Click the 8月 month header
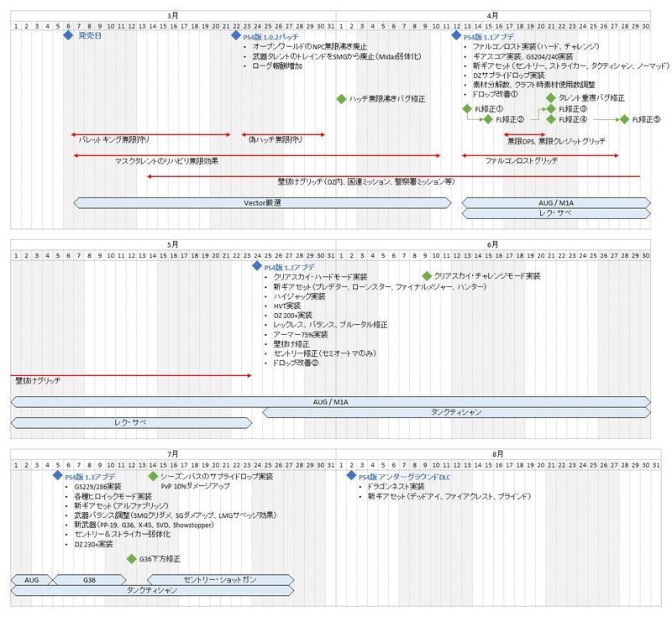 [x=498, y=453]
